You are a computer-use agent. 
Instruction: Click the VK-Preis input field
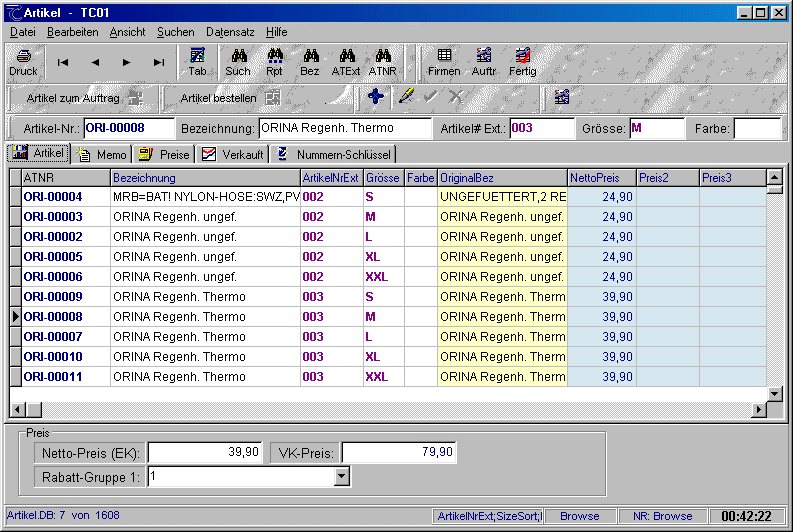click(400, 452)
